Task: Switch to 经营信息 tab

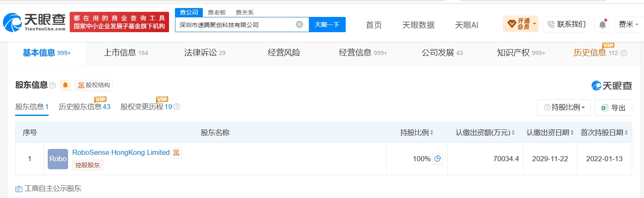Action: 363,53
